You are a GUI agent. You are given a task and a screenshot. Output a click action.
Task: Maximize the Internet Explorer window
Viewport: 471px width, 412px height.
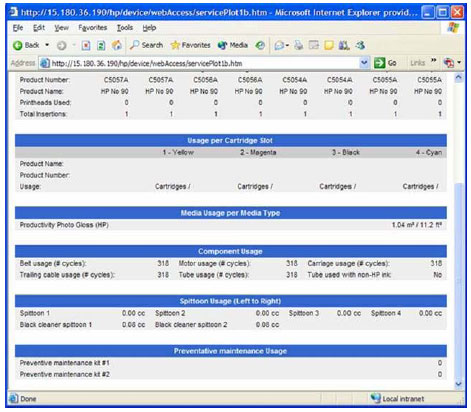point(442,13)
